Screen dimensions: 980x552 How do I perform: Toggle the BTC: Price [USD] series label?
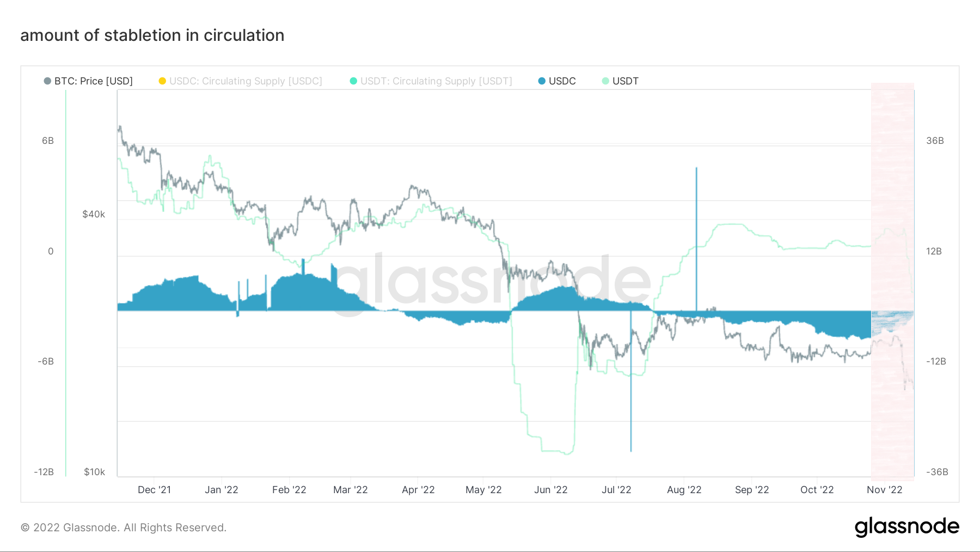click(94, 81)
